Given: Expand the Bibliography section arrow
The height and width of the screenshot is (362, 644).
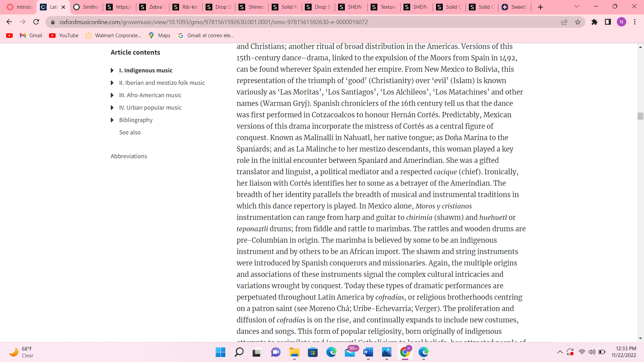Looking at the screenshot, I should (x=112, y=120).
